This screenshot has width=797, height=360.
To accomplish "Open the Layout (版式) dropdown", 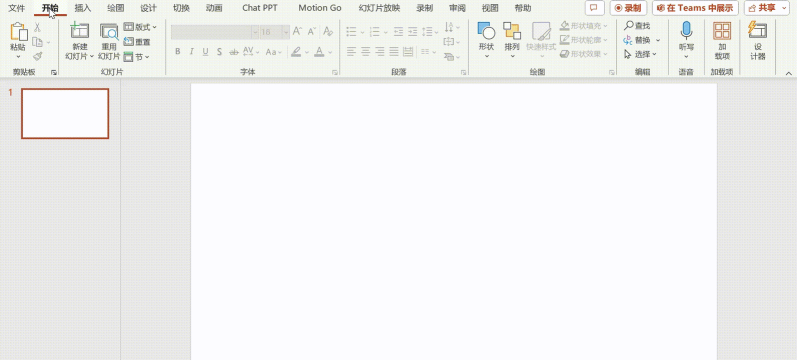I will point(140,27).
